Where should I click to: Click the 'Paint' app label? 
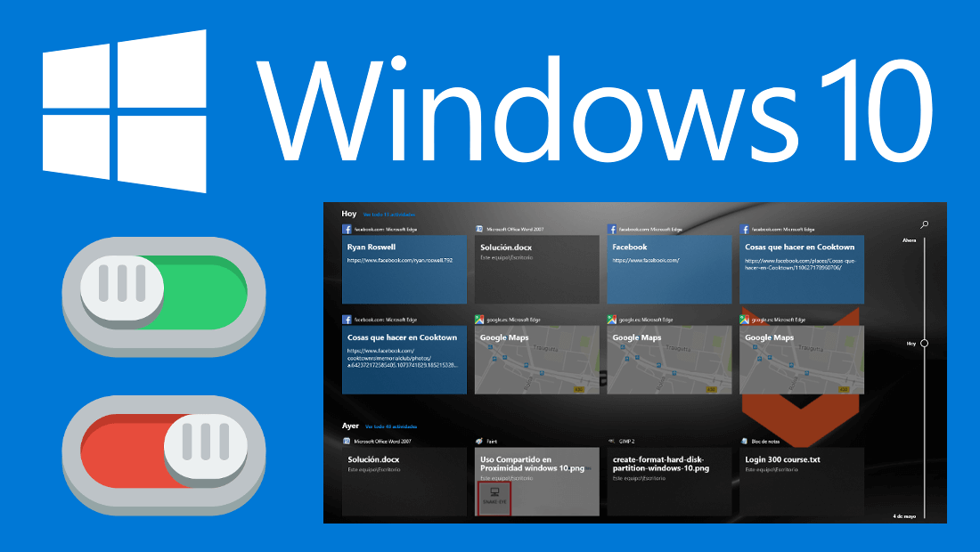coord(492,442)
